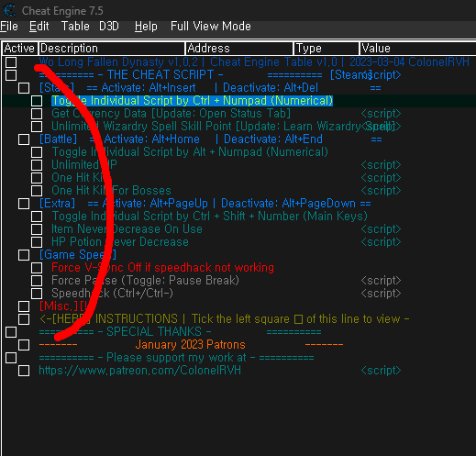Select the [Battle] Activate: Alt+Home row

click(x=211, y=139)
